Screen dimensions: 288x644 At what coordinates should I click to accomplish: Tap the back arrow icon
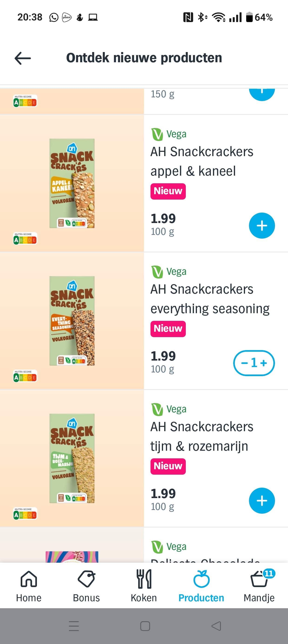click(23, 58)
